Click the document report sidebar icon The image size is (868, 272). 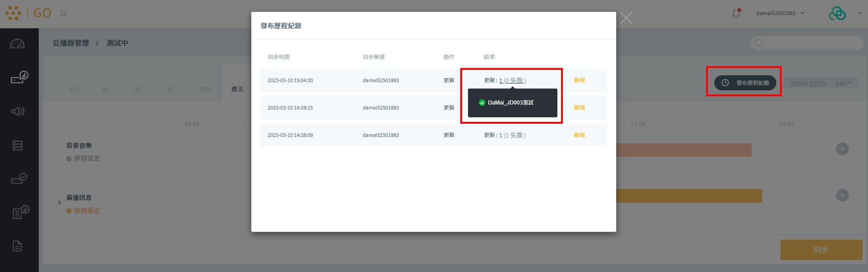[x=17, y=246]
